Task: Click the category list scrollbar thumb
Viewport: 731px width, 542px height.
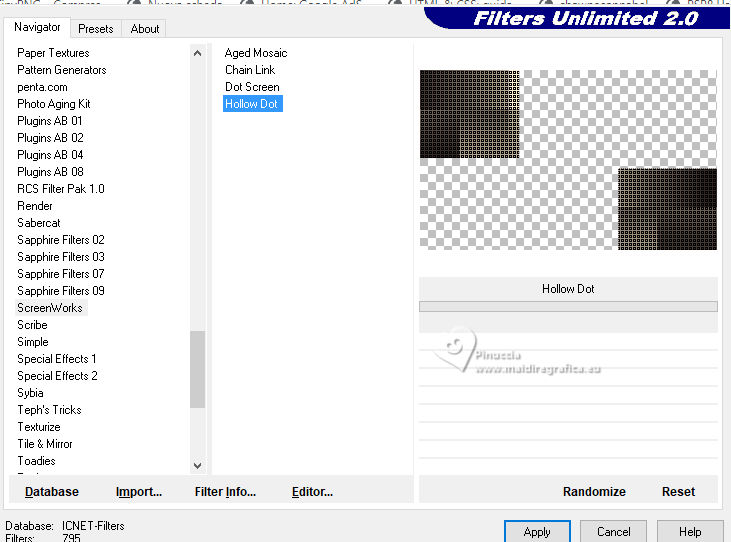Action: pos(197,369)
